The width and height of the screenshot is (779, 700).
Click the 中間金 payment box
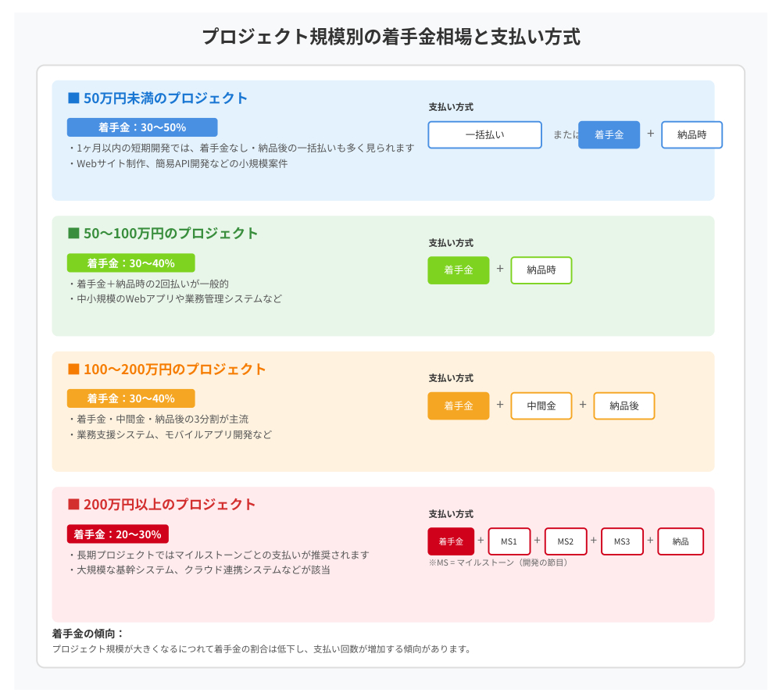(541, 406)
